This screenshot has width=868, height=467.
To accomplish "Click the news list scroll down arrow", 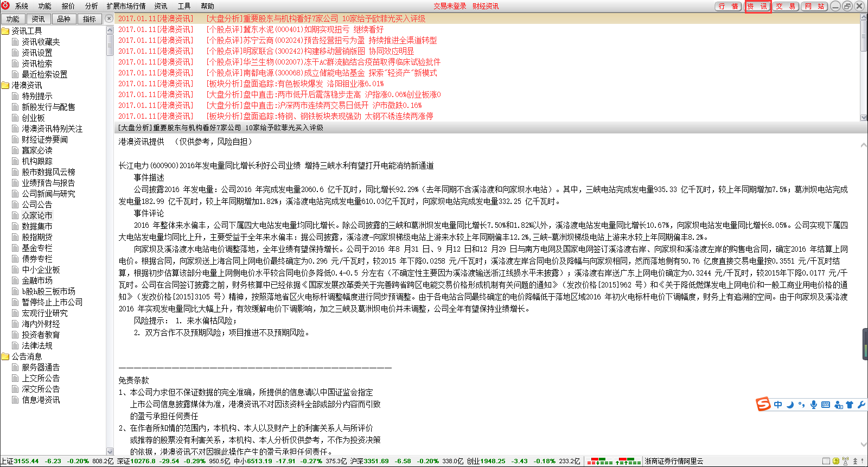I will (x=864, y=118).
